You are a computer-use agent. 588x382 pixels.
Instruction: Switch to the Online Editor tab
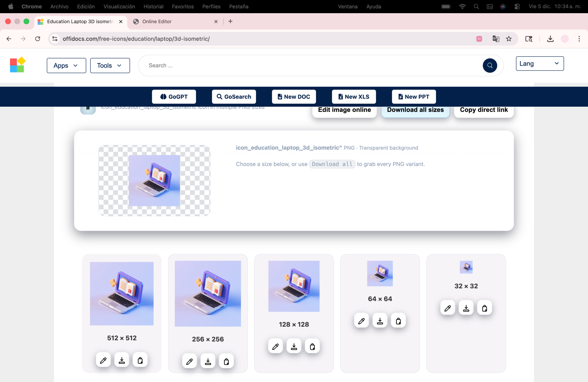coord(175,22)
